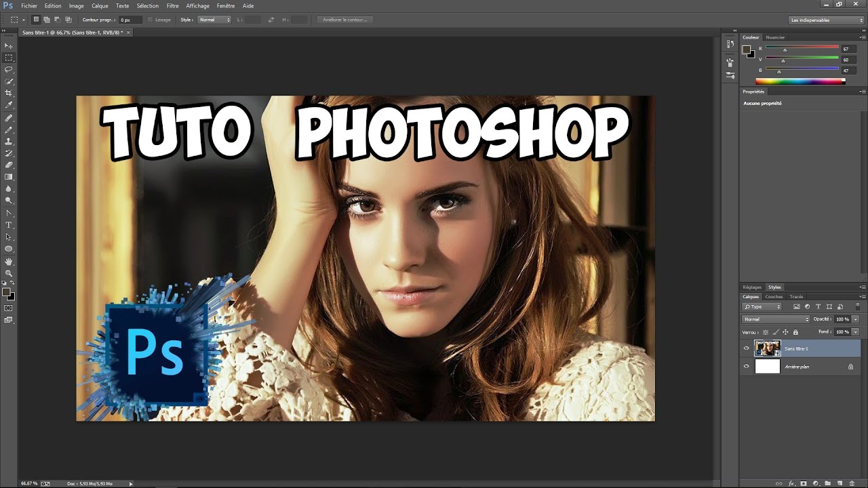The image size is (868, 488).
Task: Open the workspace switcher dropdown
Action: (827, 20)
